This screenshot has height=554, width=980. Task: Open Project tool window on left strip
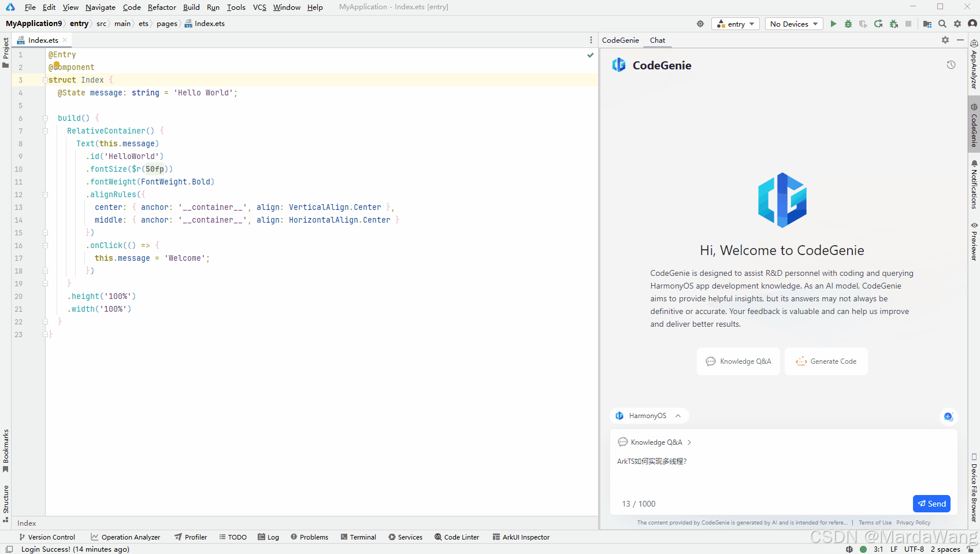(6, 52)
